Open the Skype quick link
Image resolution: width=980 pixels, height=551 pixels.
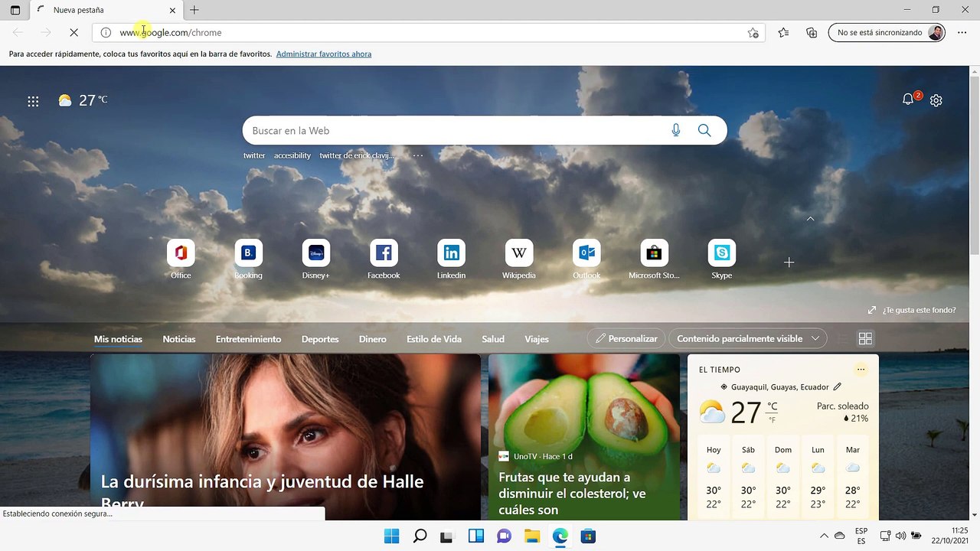(x=721, y=259)
